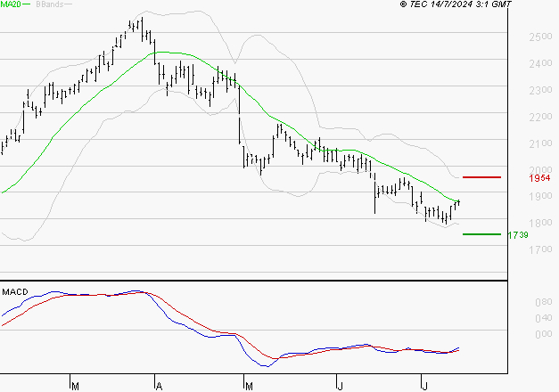
Task: Click the TEC 14/7/2024 copyright text
Action: (x=456, y=4)
